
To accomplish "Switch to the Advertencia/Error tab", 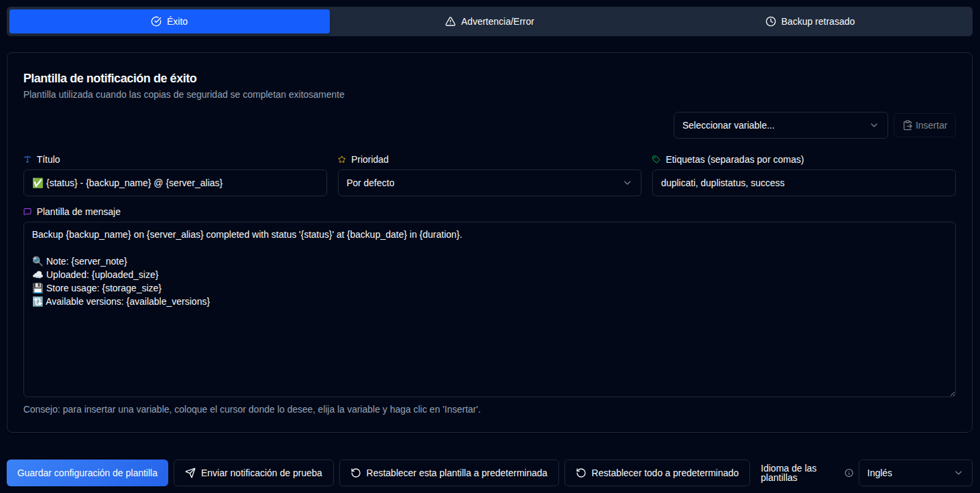I will click(489, 21).
